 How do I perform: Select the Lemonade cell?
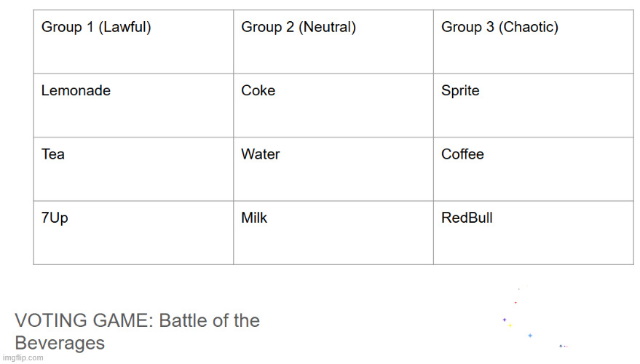[x=133, y=106]
